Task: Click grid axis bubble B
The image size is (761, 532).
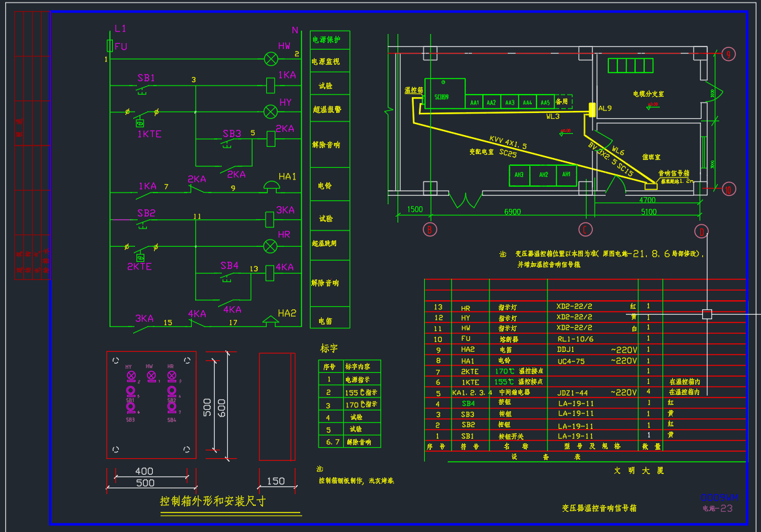Action: pyautogui.click(x=429, y=230)
